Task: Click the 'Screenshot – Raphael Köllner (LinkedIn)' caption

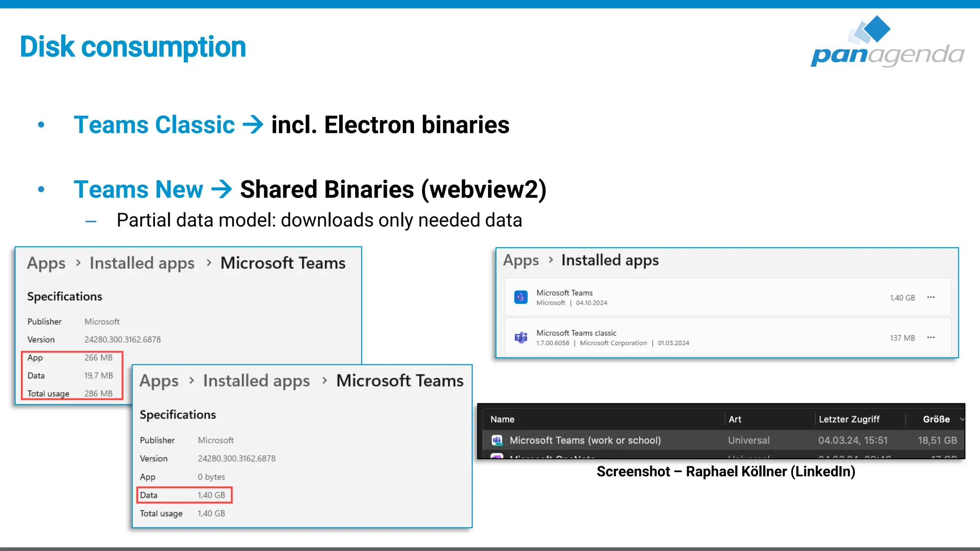Action: point(726,472)
